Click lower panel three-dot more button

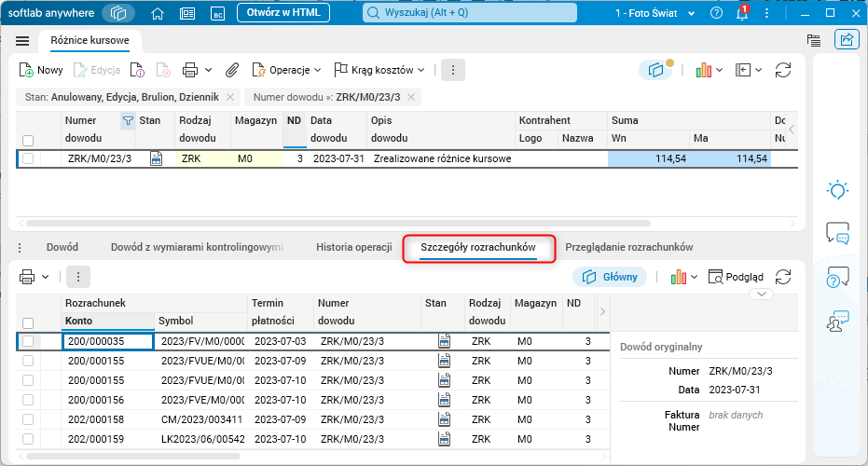click(x=78, y=277)
